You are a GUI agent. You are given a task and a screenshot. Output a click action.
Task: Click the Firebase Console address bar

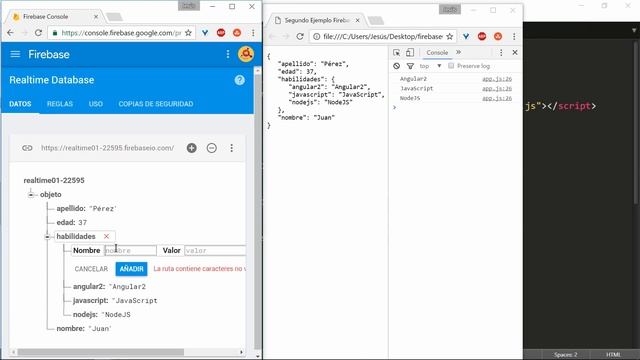121,33
